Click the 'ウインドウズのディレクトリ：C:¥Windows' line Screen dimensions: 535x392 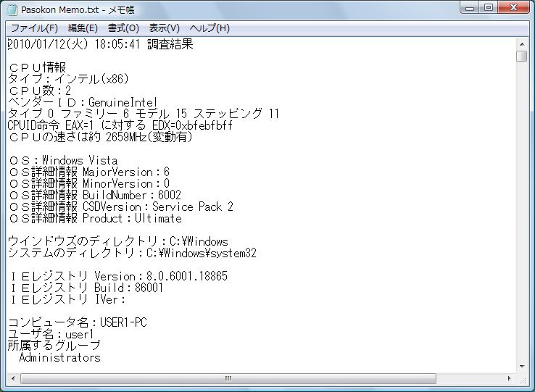pos(117,241)
